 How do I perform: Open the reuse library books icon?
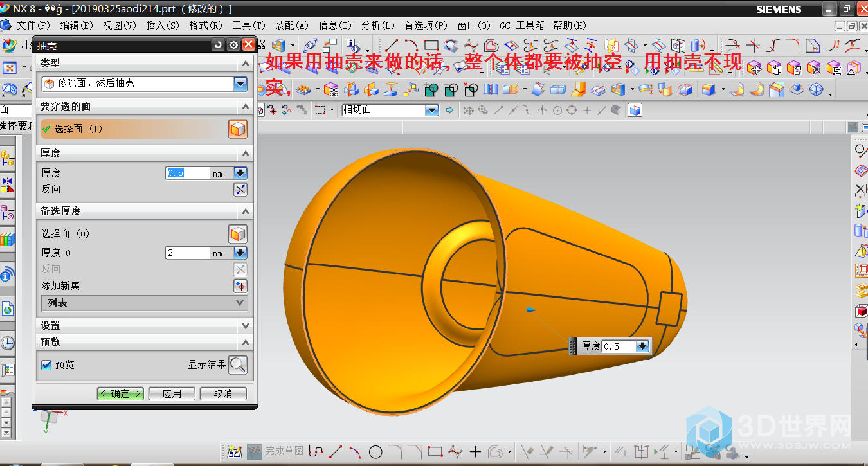tap(7, 239)
